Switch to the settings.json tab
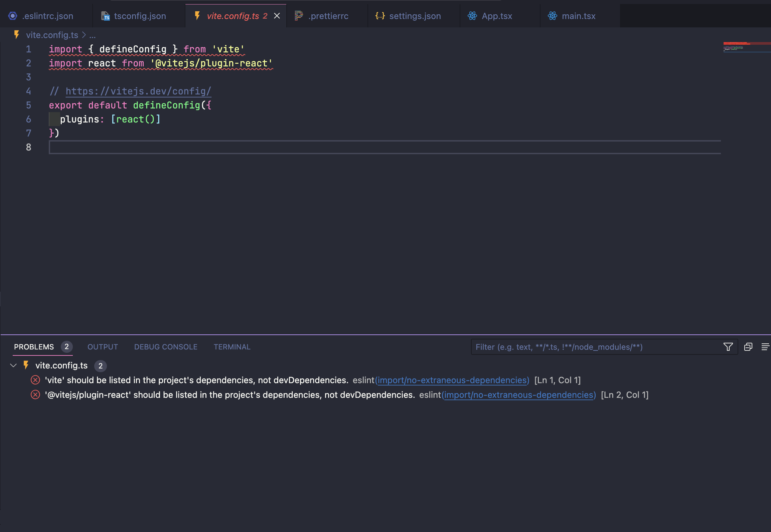The width and height of the screenshot is (771, 532). tap(414, 16)
